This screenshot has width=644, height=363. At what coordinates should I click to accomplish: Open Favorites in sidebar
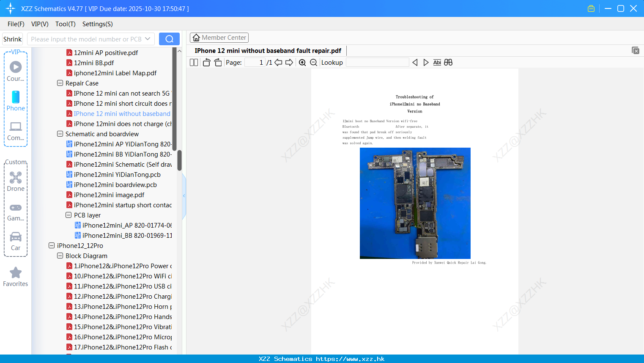click(x=16, y=277)
